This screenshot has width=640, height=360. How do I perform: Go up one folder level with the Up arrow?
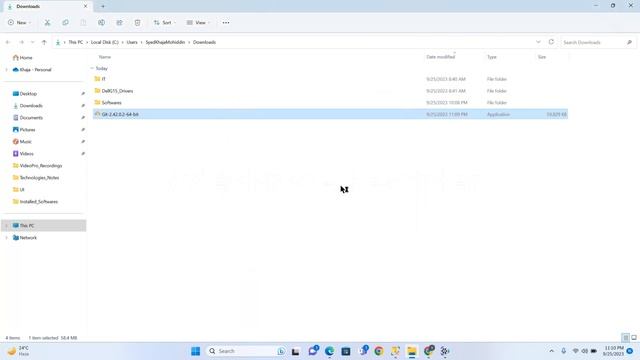[x=44, y=42]
